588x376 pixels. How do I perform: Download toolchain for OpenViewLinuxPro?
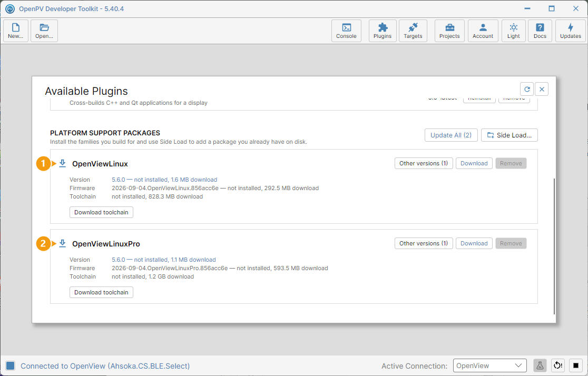coord(101,292)
